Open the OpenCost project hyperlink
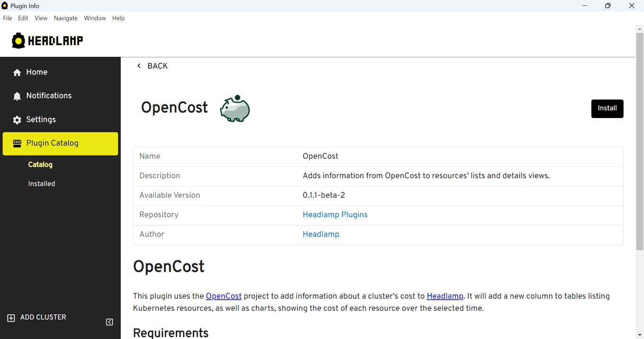The width and height of the screenshot is (644, 339). (224, 295)
